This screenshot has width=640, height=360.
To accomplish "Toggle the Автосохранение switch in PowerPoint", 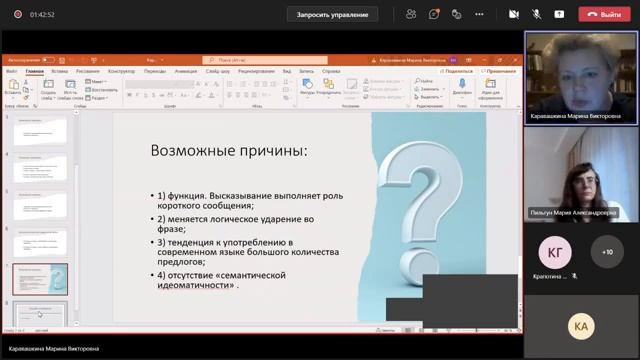I will point(48,60).
